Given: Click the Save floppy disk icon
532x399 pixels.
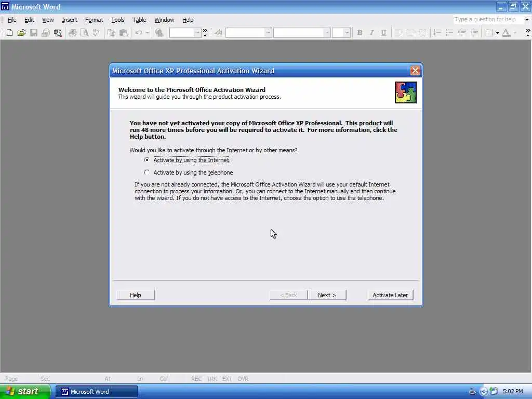Looking at the screenshot, I should coord(34,33).
